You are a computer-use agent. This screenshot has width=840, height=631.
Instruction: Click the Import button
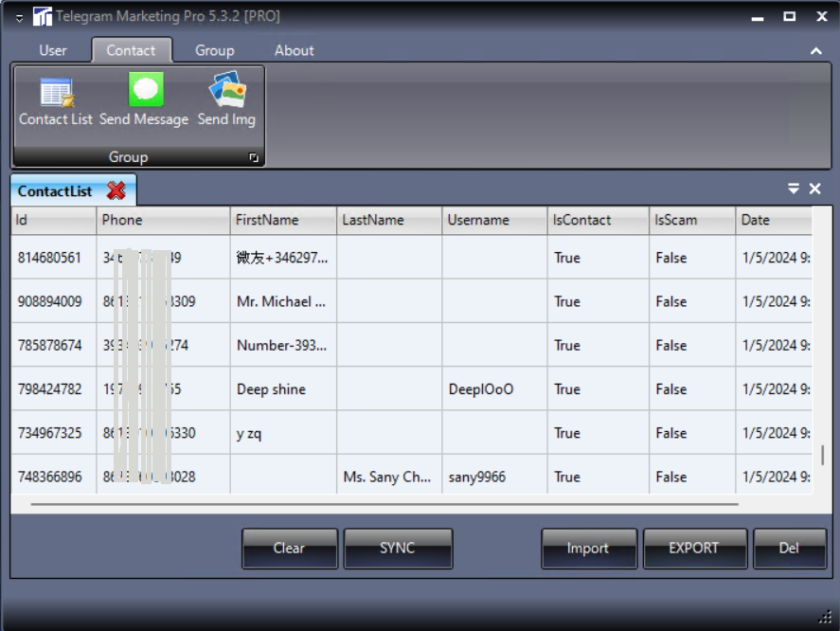pos(588,549)
